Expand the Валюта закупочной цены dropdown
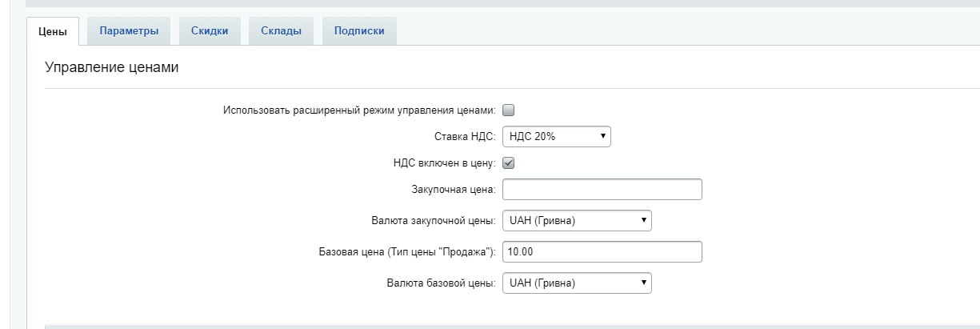This screenshot has height=329, width=980. (576, 220)
